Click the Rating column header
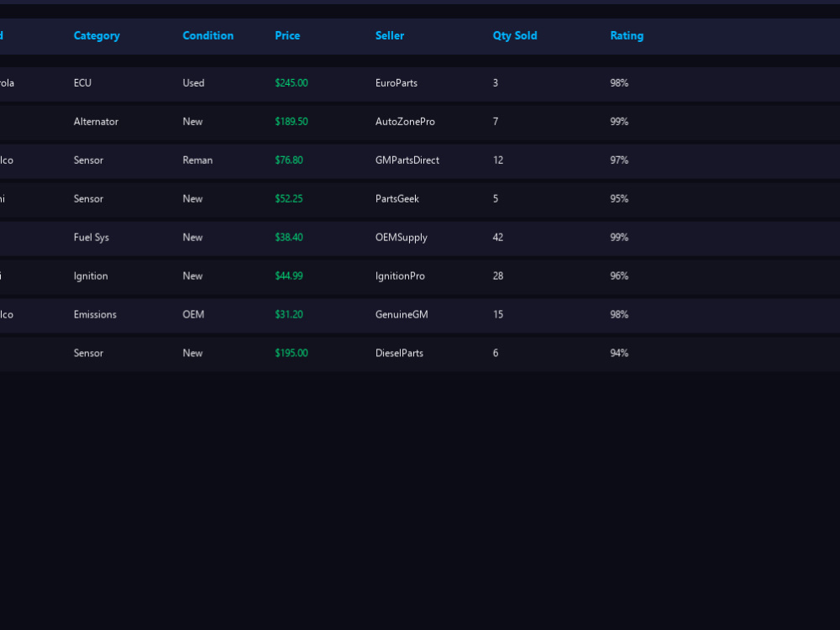The image size is (840, 630). pos(627,36)
